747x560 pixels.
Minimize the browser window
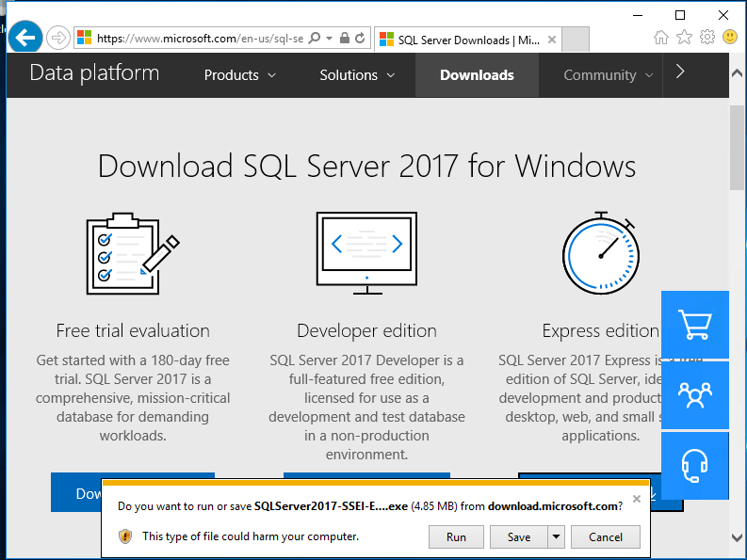coord(638,15)
